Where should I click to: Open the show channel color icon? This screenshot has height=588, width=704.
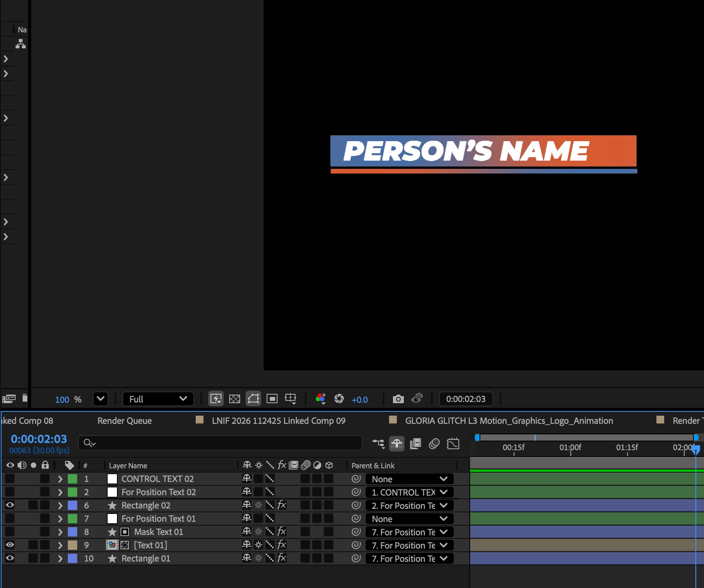(x=321, y=399)
